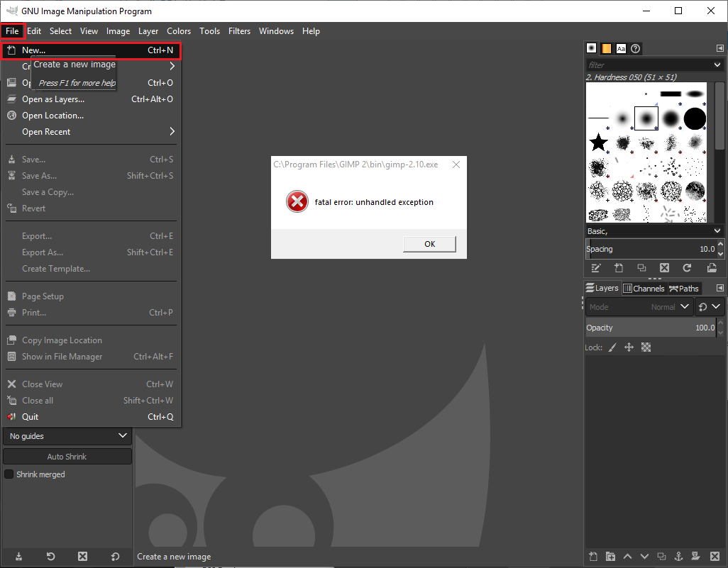The height and width of the screenshot is (568, 728).
Task: Open the File menu
Action: (12, 31)
